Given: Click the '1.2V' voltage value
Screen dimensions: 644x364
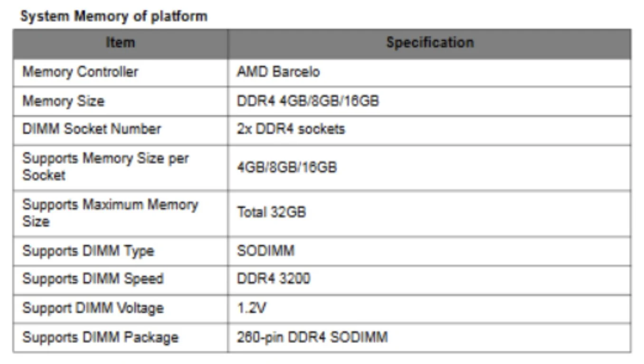Looking at the screenshot, I should (252, 308).
